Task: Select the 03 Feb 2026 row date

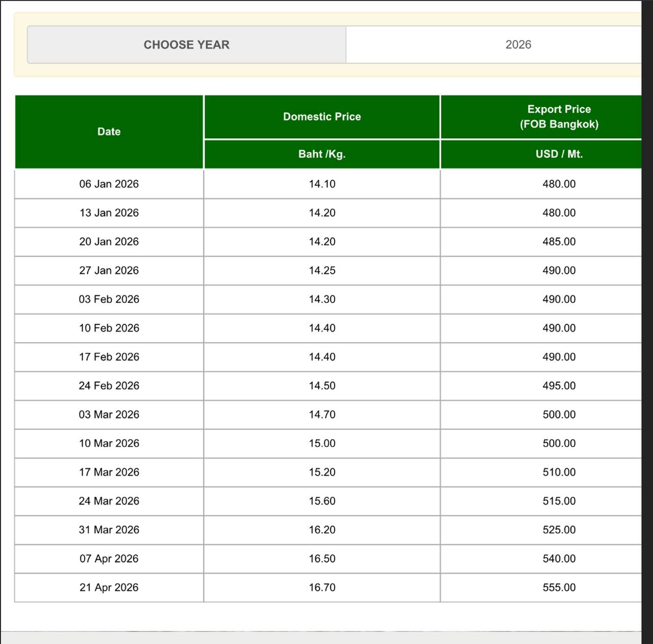Action: click(x=109, y=299)
